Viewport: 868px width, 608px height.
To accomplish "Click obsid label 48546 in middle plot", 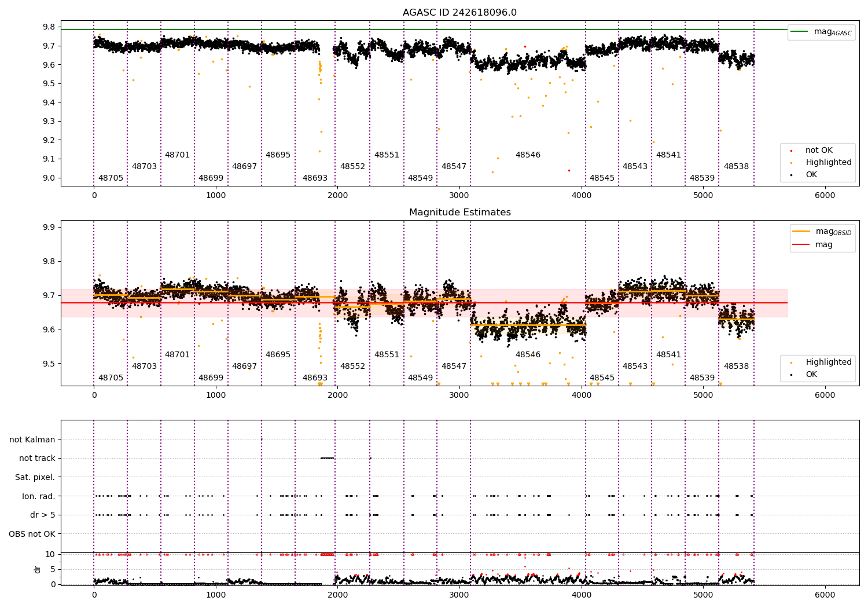I will click(x=528, y=354).
